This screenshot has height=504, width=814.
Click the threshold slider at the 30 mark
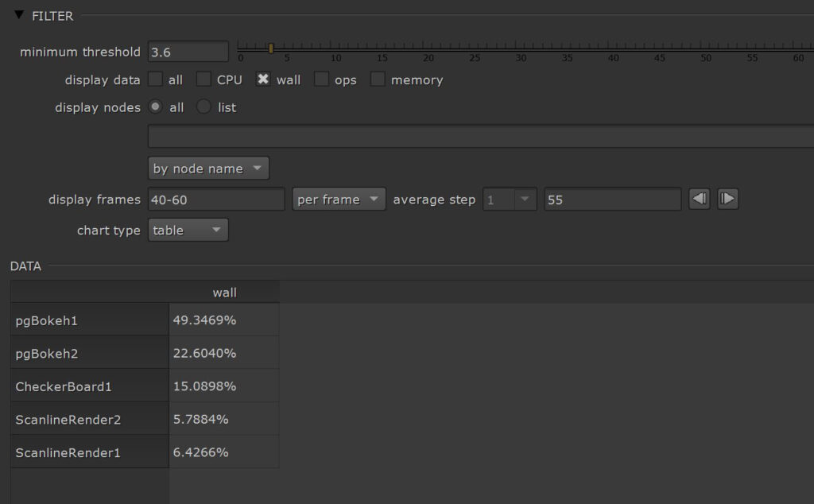517,48
